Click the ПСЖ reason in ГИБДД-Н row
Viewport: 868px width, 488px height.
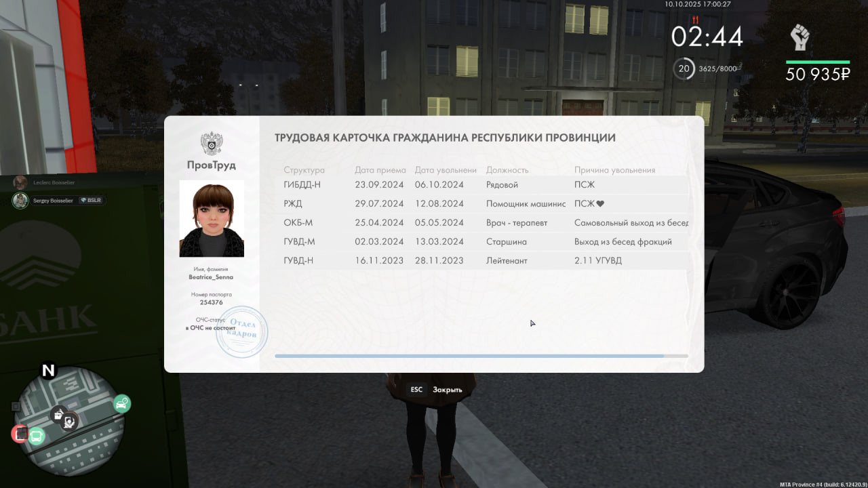[585, 184]
